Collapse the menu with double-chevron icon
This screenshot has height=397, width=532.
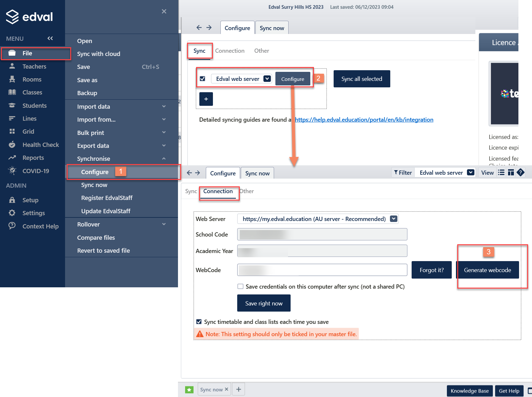(50, 38)
